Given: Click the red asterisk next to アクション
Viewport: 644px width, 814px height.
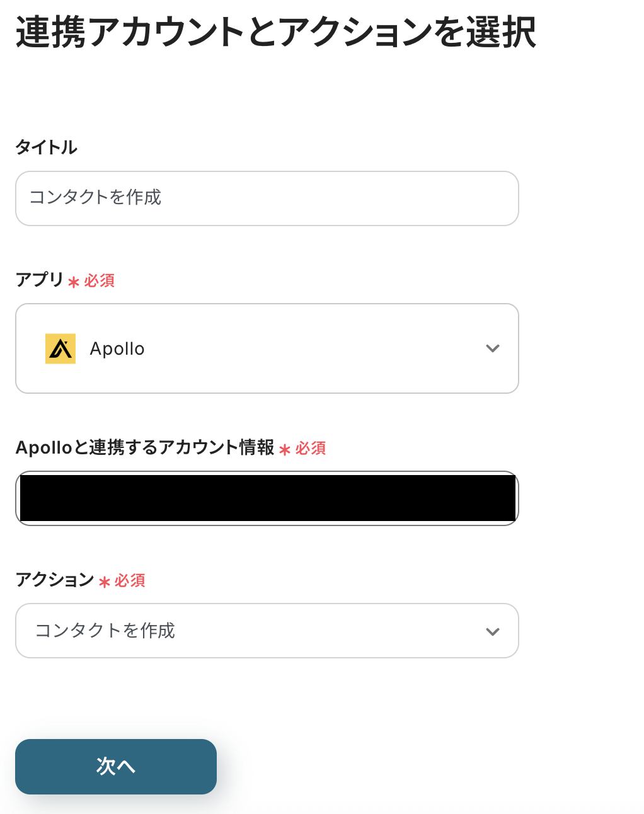Looking at the screenshot, I should (x=105, y=582).
